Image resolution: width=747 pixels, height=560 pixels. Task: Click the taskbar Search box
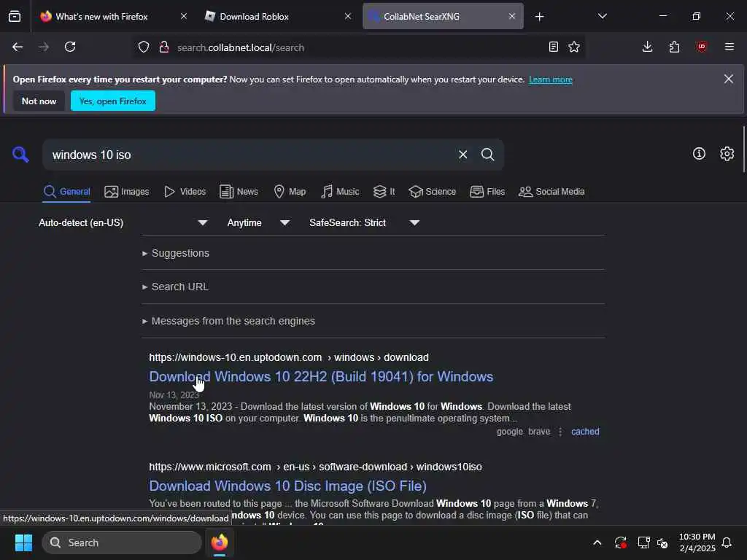click(x=122, y=542)
